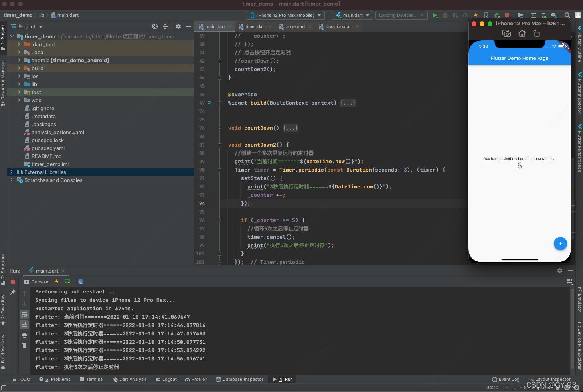
Task: Pin the Run tab with the pin icon
Action: pos(13,292)
